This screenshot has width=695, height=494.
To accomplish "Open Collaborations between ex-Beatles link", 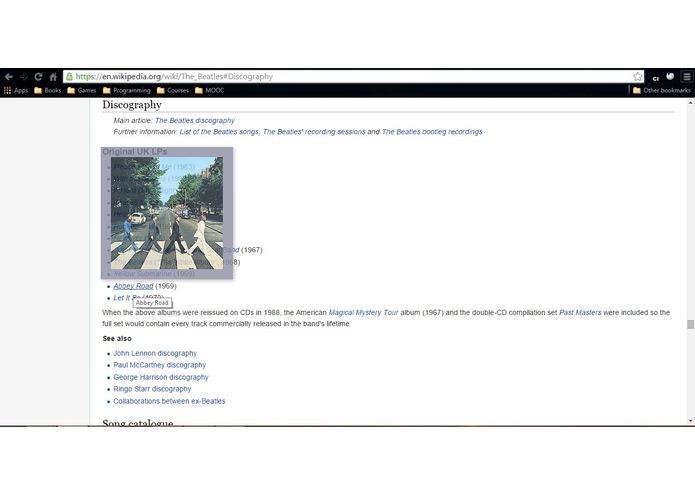I will click(x=169, y=401).
